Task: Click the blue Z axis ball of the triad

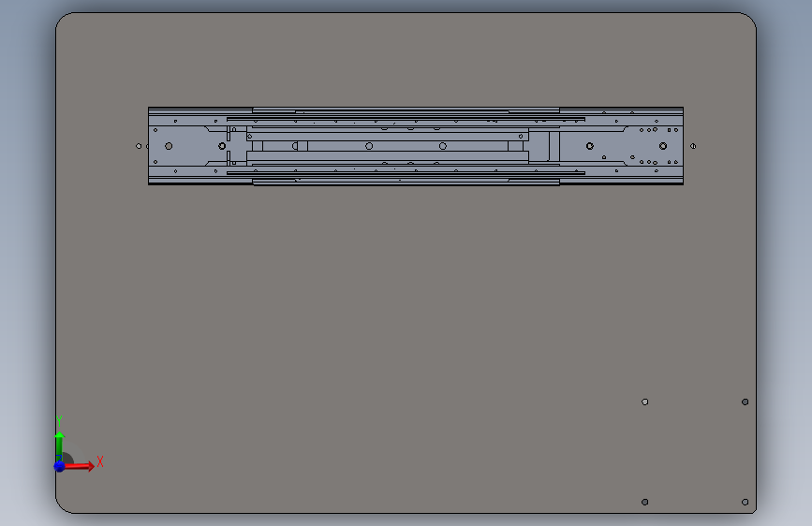Action: click(x=60, y=466)
